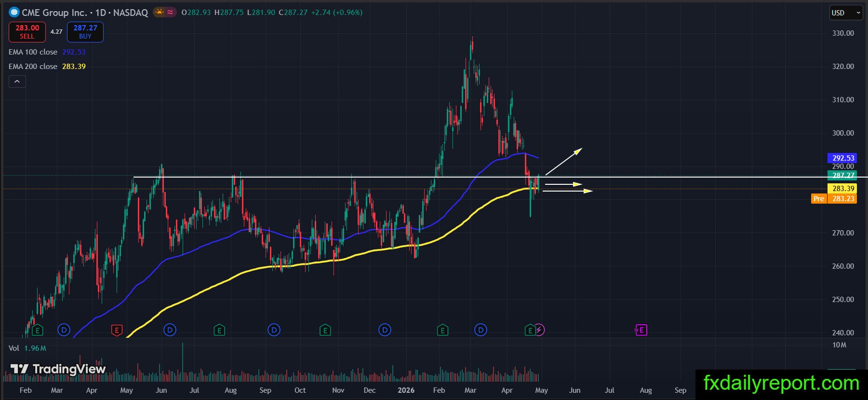Open the dividend marker in March 2025
This screenshot has width=868, height=400.
[64, 330]
